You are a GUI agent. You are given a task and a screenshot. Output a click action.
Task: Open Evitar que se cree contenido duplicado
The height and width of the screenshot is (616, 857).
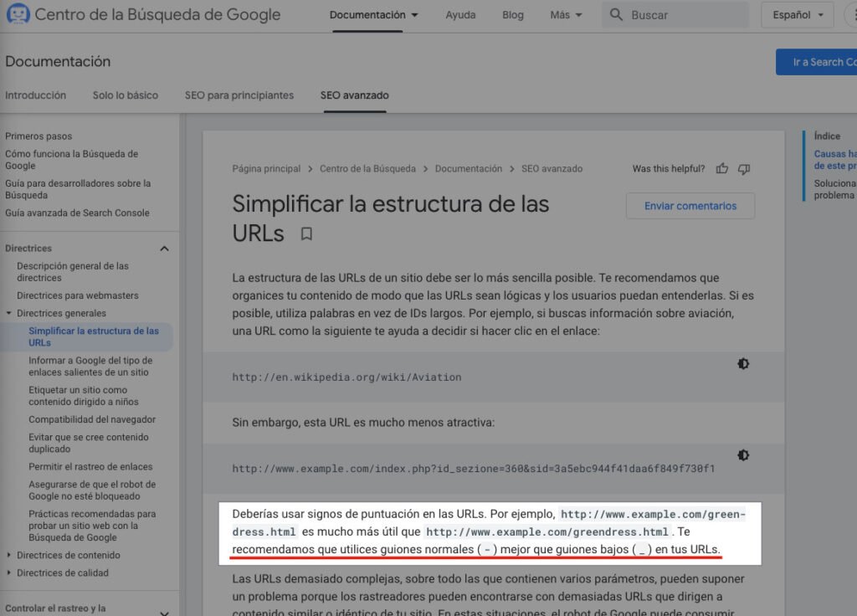[x=88, y=444]
